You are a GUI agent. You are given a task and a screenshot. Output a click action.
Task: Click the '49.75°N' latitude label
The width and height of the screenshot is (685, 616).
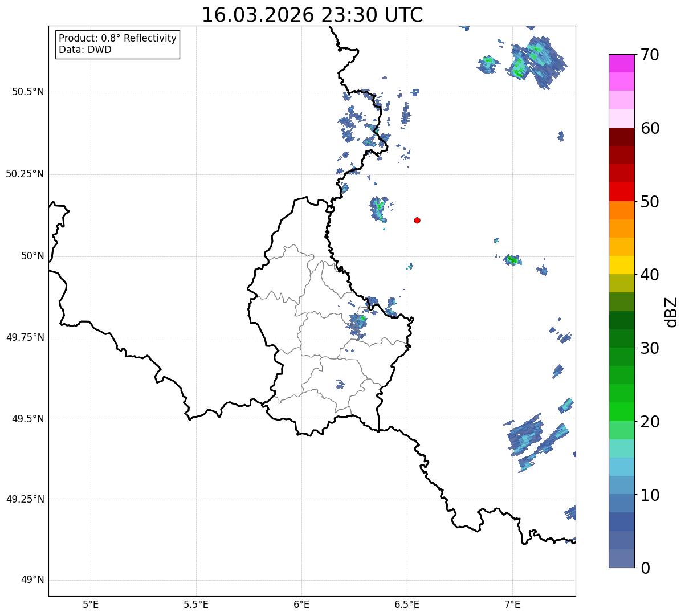click(x=25, y=337)
